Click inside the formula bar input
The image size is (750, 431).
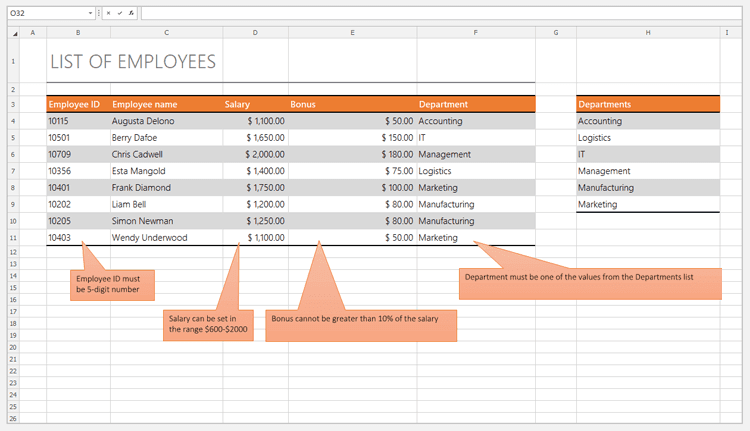[441, 13]
